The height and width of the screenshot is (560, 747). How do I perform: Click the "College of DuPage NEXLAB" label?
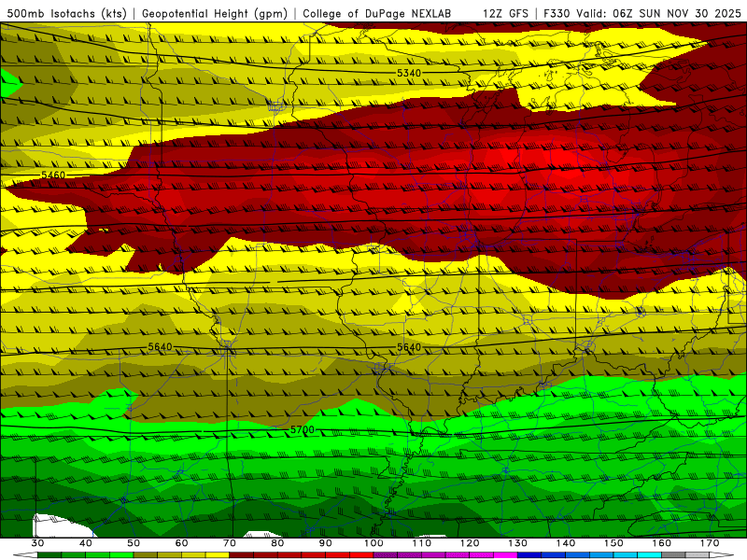tap(376, 13)
